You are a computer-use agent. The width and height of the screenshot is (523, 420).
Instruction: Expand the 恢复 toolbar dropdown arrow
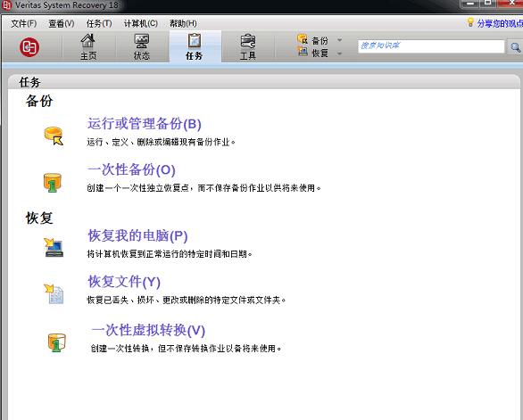coord(339,53)
